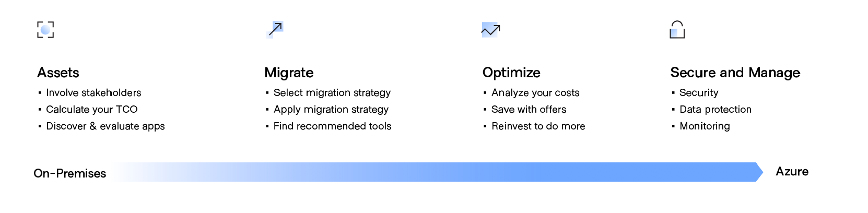Screen dimensions: 868x213
Task: Click the Secure and Manage lock icon
Action: (677, 30)
